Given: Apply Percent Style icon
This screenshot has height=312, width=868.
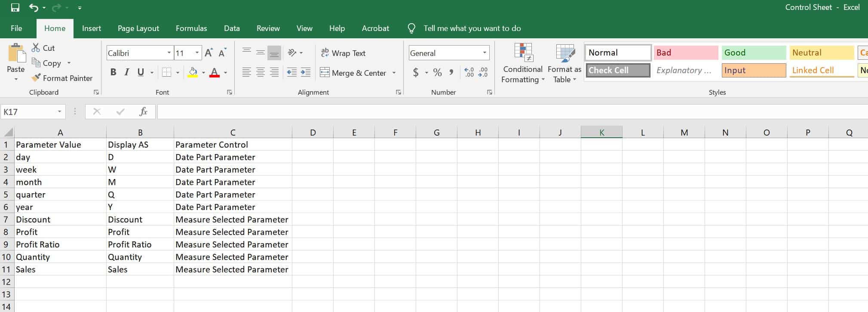Looking at the screenshot, I should click(438, 72).
